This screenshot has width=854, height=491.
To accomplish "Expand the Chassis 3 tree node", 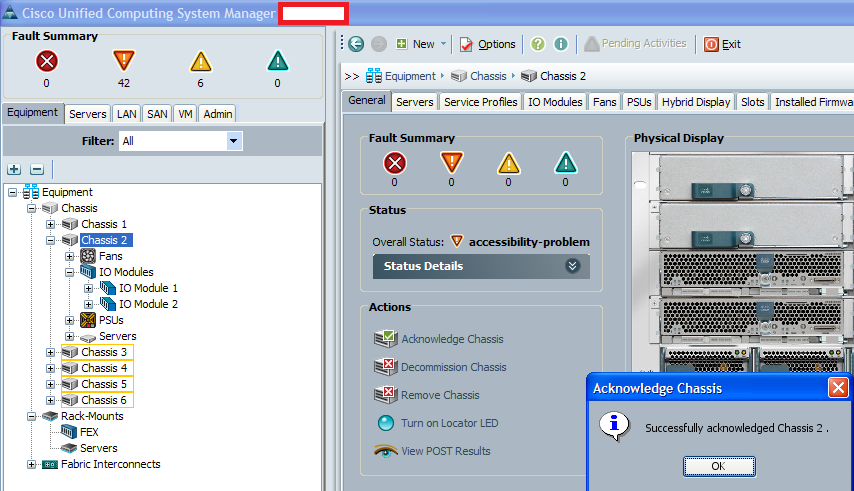I will pyautogui.click(x=50, y=352).
